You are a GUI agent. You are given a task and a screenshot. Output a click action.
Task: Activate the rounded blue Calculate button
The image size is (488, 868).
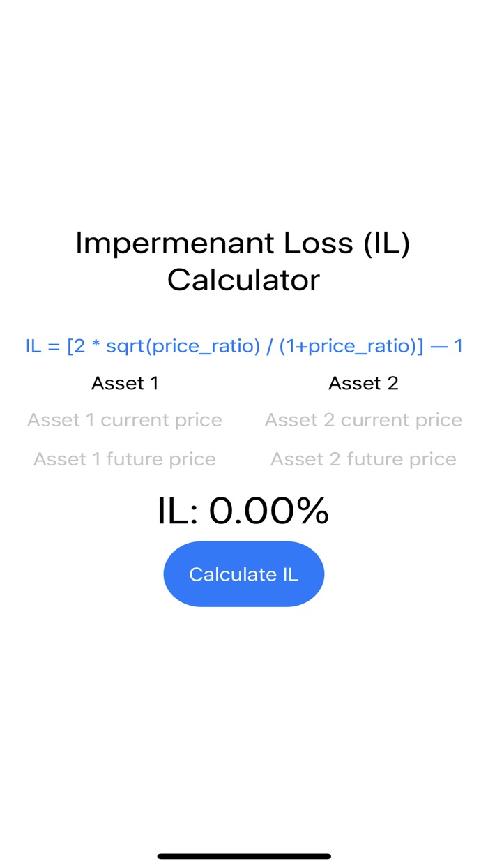[243, 574]
